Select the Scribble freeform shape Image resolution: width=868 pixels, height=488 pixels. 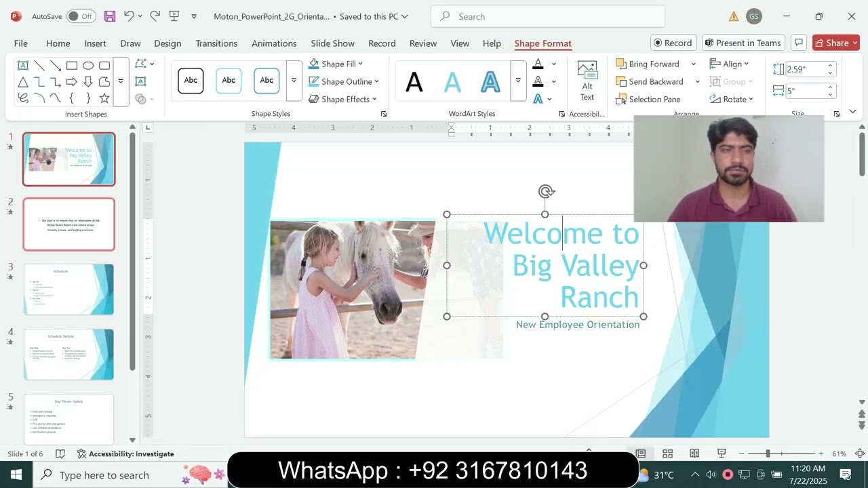pyautogui.click(x=23, y=98)
